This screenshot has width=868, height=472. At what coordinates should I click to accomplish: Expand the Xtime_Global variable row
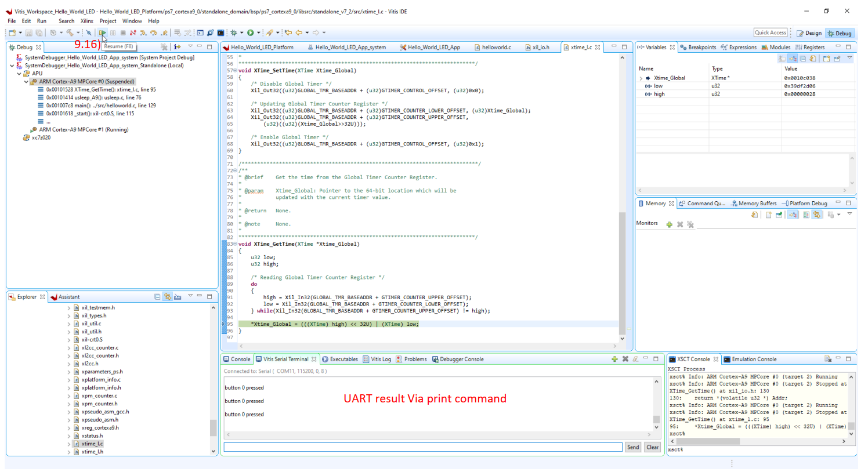pos(641,78)
